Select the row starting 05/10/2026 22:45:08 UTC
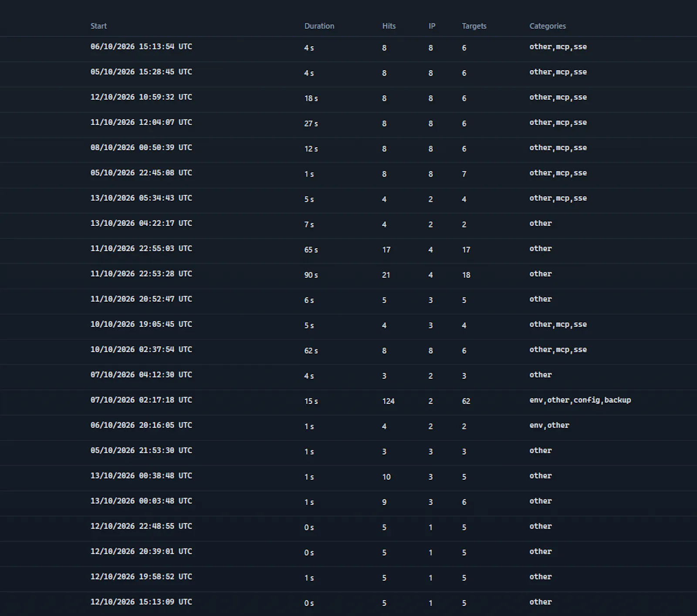The image size is (697, 616). pyautogui.click(x=348, y=175)
